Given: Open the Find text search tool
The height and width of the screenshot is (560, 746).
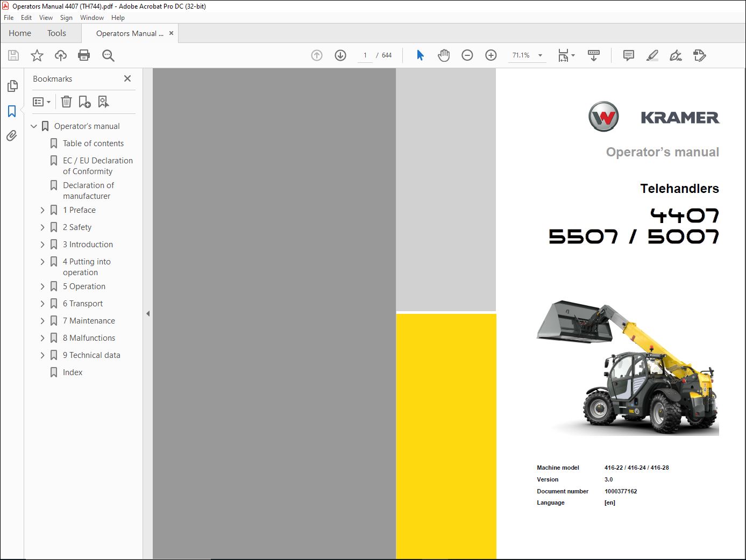Looking at the screenshot, I should [108, 55].
